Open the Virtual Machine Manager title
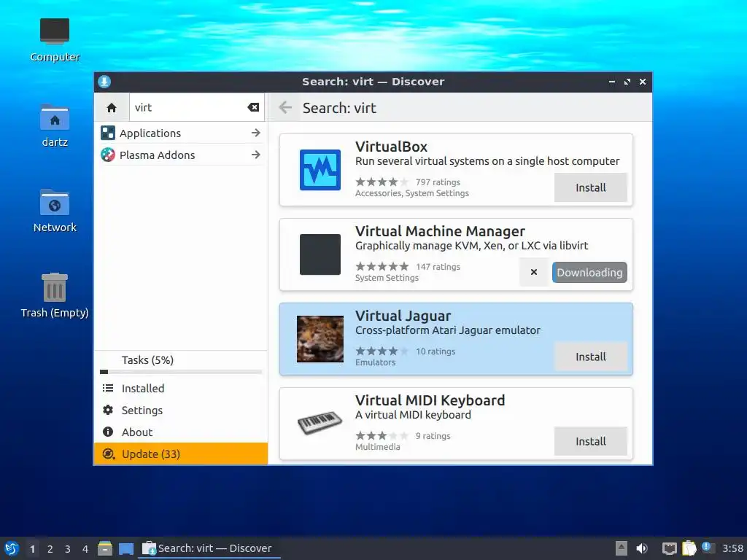 (440, 231)
